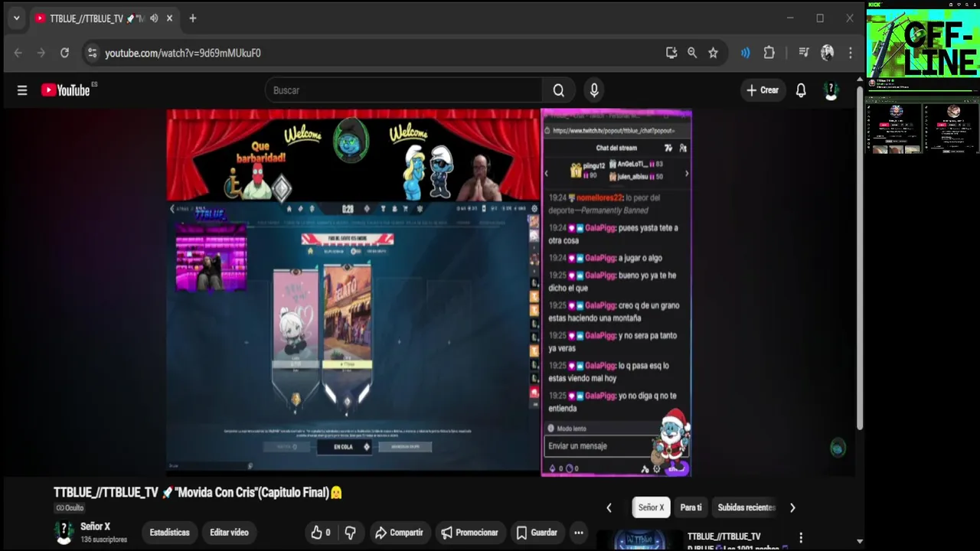Screen dimensions: 980x551
Task: Open more actions ellipsis beside Guardar
Action: click(x=579, y=533)
